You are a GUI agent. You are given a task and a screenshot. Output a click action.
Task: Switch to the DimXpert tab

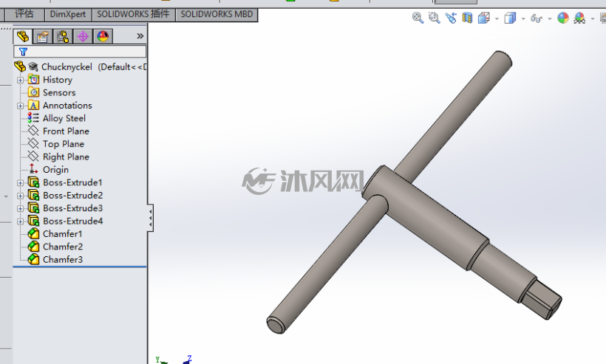68,14
